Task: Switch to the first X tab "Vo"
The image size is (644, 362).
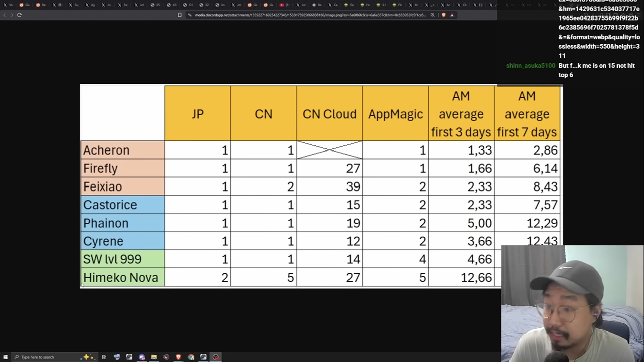Action: point(8,5)
